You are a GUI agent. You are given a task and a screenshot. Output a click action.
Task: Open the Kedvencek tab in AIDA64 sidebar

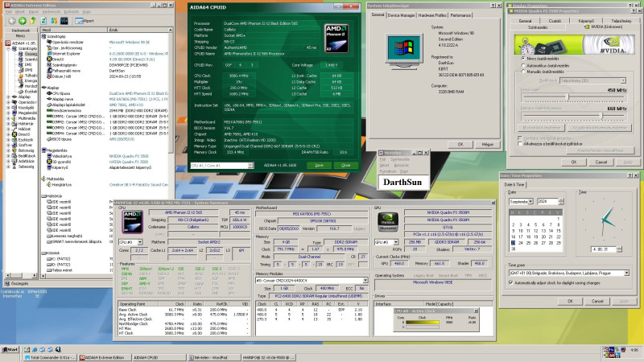click(21, 30)
